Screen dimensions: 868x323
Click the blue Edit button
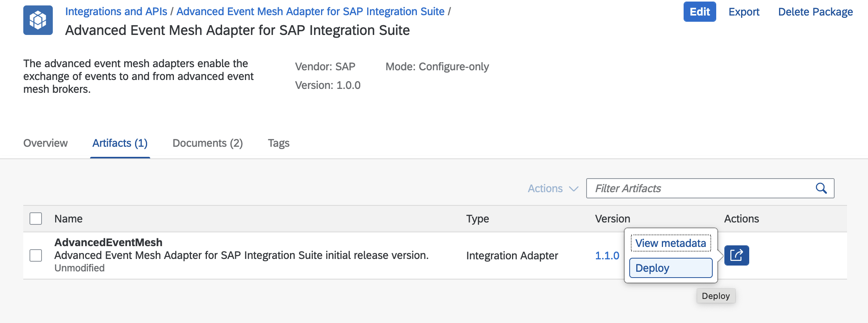point(700,12)
